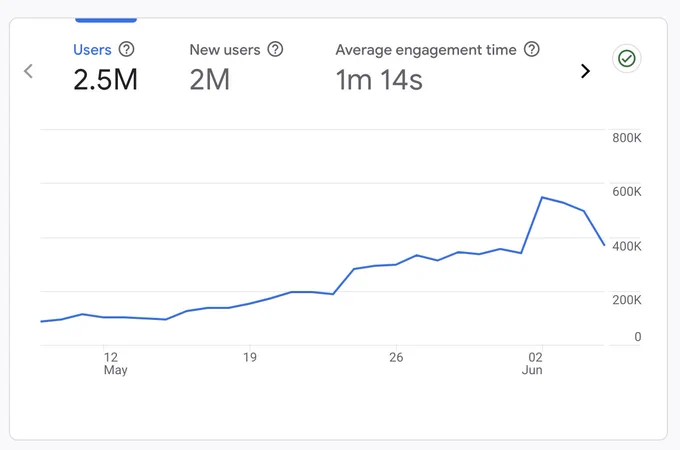Open help icon next to New users
This screenshot has height=450, width=680.
click(x=275, y=49)
